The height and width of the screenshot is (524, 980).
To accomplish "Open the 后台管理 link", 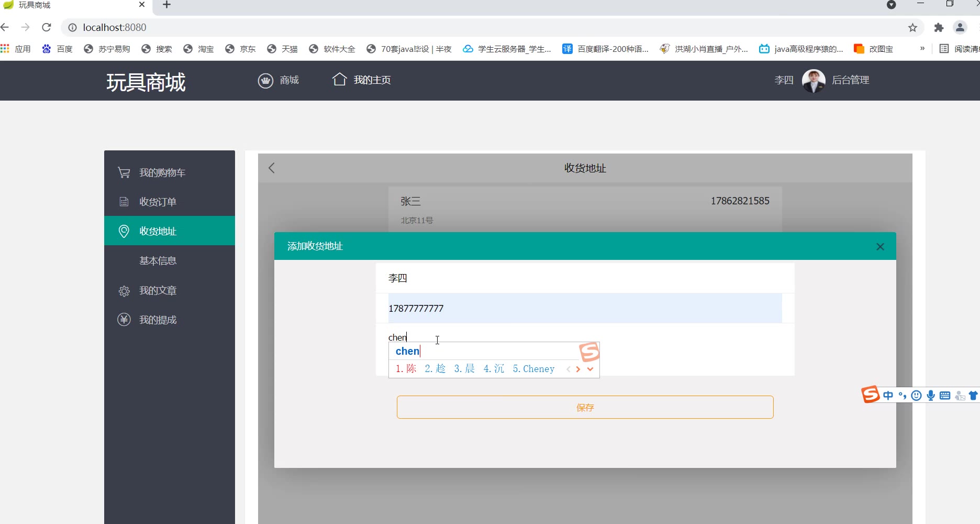I will pyautogui.click(x=850, y=80).
